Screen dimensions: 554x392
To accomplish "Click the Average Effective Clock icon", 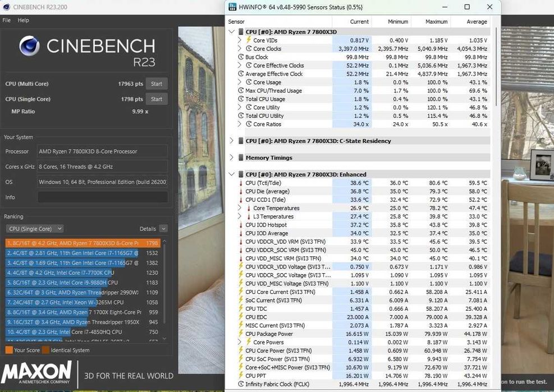I will click(241, 74).
